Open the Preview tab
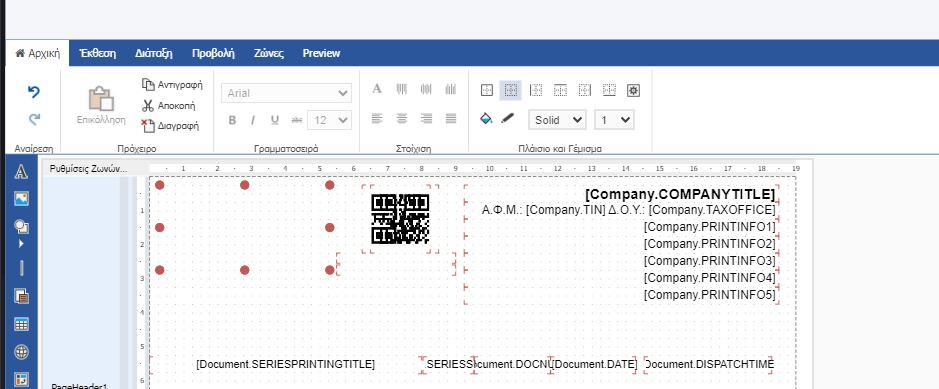939x389 pixels. tap(322, 53)
